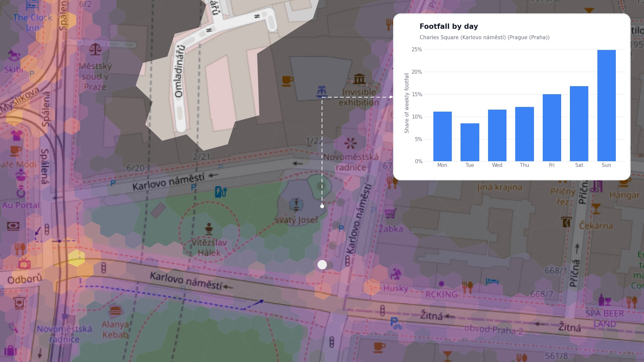Select the fountain icon near Invisible exhibition
This screenshot has height=362, width=644.
click(321, 91)
